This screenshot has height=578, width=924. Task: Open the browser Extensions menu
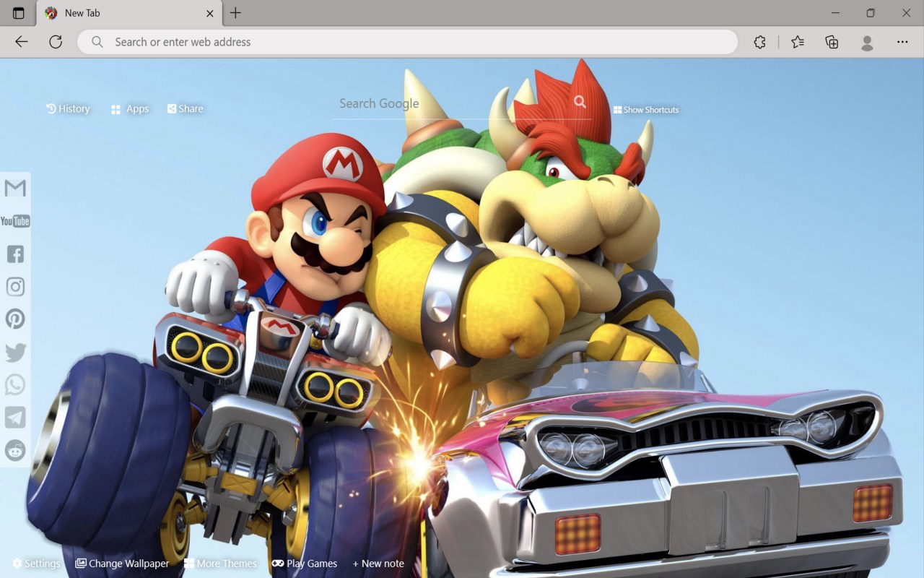pos(759,42)
